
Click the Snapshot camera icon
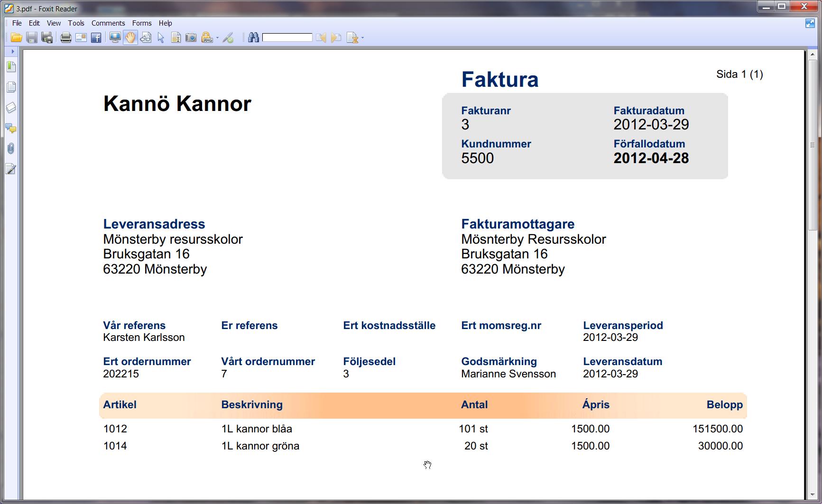[x=191, y=38]
